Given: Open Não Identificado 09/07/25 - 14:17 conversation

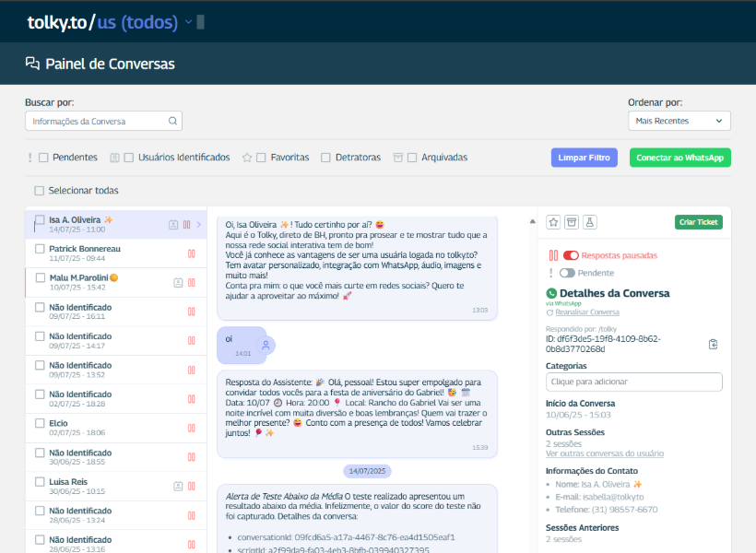Looking at the screenshot, I should 116,341.
